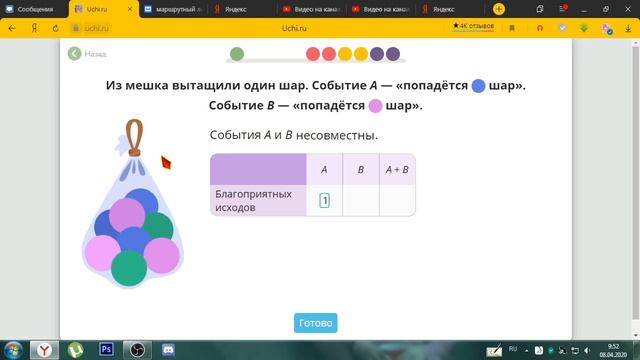Click the second yellow progress dot

coord(361,54)
